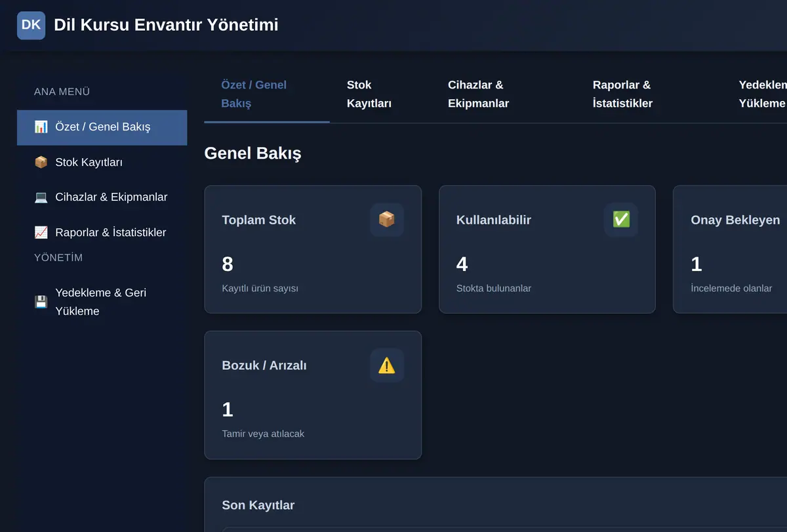This screenshot has width=787, height=532.
Task: Click the value 1 under Onay Bekleyen
Action: click(696, 264)
